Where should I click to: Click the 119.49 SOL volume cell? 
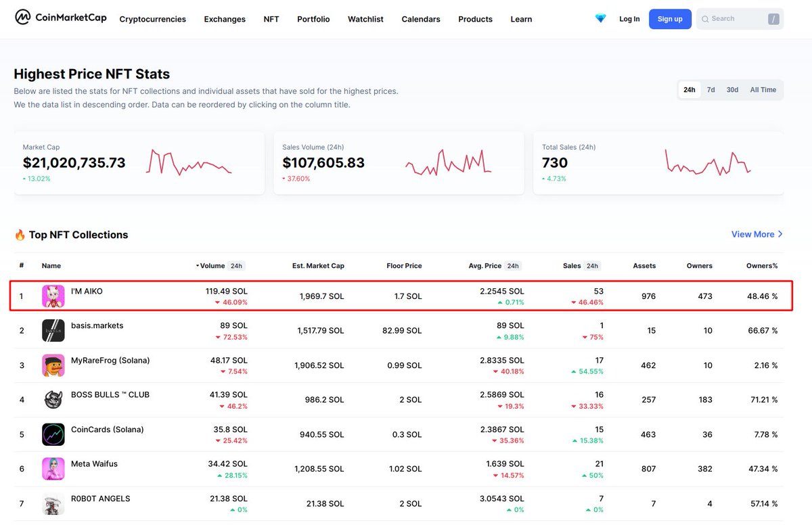[227, 291]
